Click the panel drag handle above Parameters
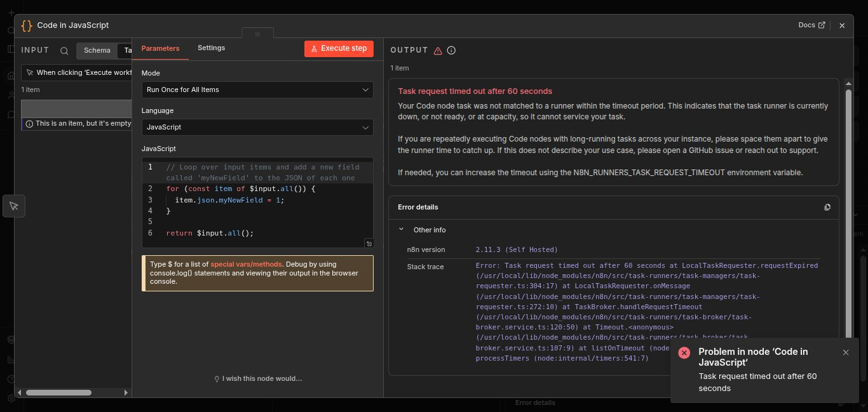Screen dimensions: 868x412 tap(257, 34)
